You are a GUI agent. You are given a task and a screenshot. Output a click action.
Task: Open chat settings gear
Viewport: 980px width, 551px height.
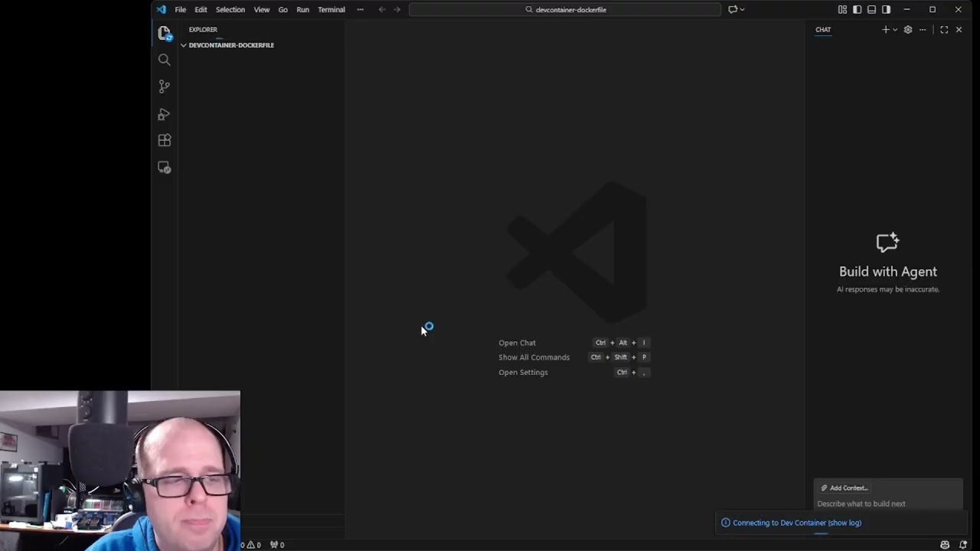908,30
